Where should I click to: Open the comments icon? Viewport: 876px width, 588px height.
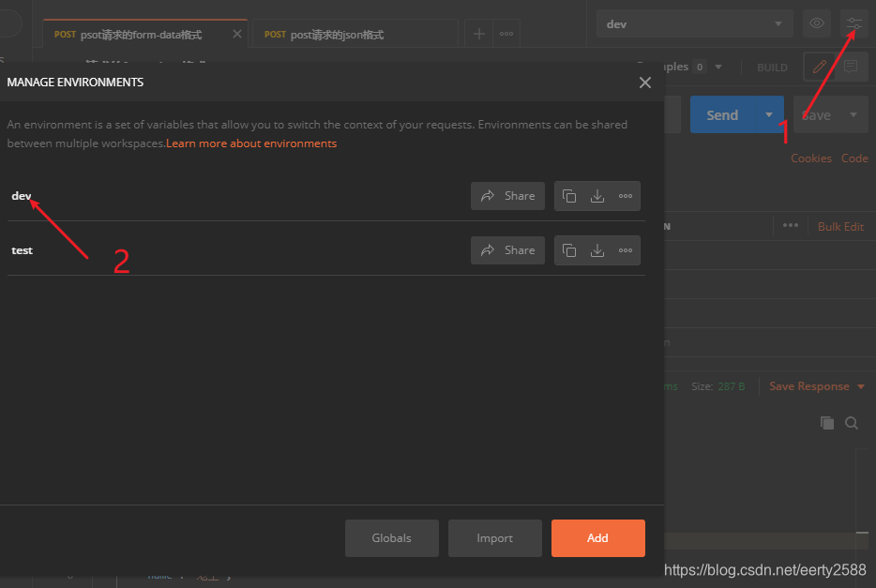pyautogui.click(x=851, y=67)
